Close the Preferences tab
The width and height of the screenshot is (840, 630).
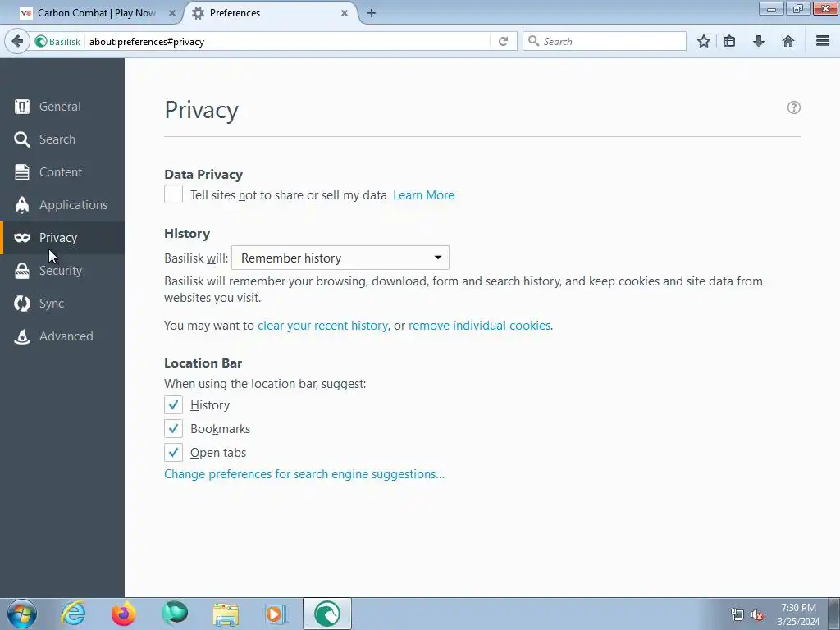[x=345, y=13]
